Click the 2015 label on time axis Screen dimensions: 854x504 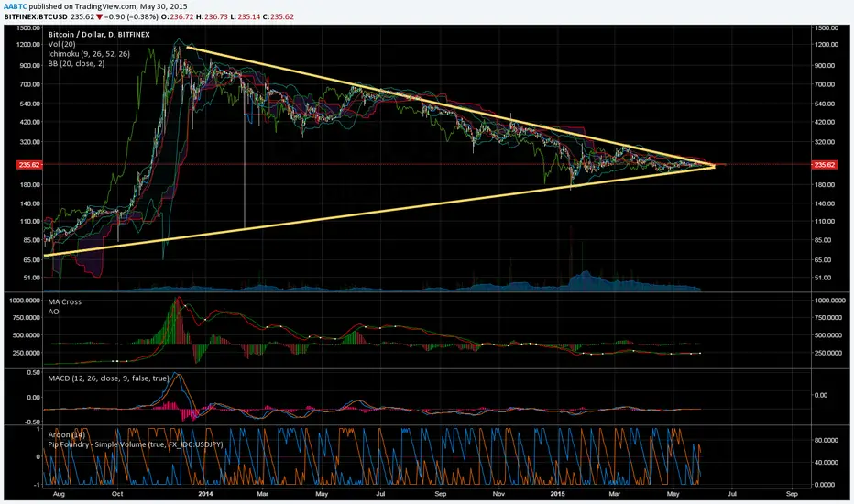(x=558, y=494)
